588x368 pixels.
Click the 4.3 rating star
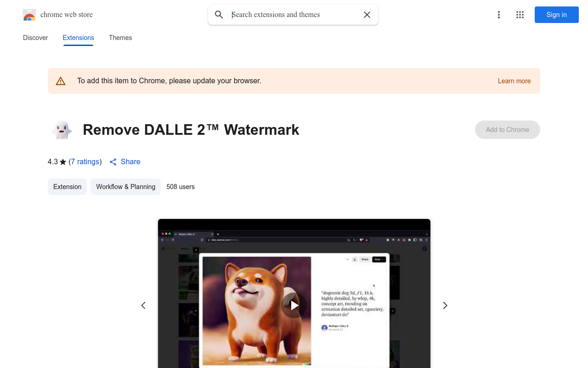[x=63, y=162]
